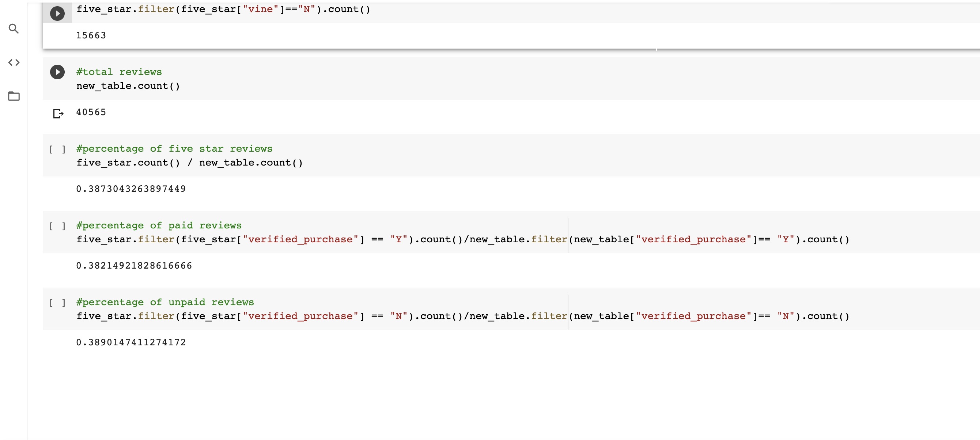Image resolution: width=980 pixels, height=440 pixels.
Task: Open the search panel in sidebar
Action: click(14, 29)
